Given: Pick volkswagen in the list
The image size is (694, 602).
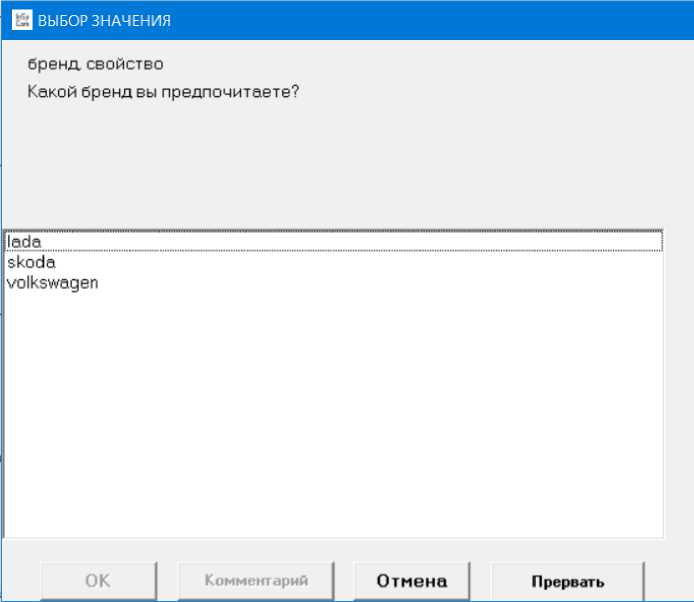Looking at the screenshot, I should [333, 283].
